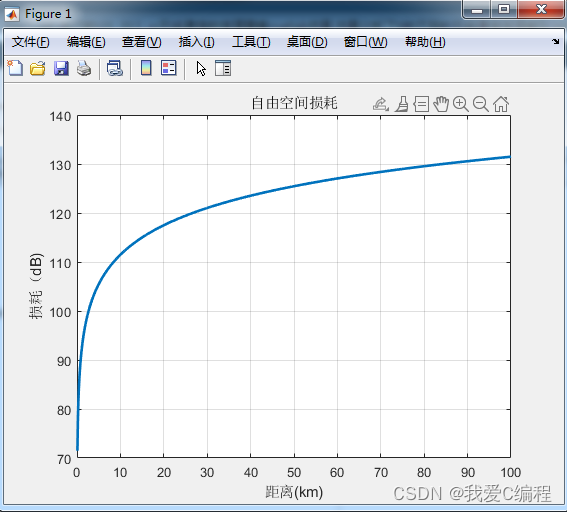Click x-axis tick label 100
567x512 pixels.
510,472
